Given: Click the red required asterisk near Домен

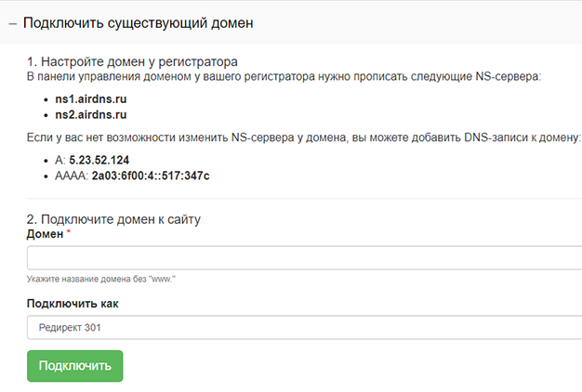Looking at the screenshot, I should pyautogui.click(x=68, y=232).
